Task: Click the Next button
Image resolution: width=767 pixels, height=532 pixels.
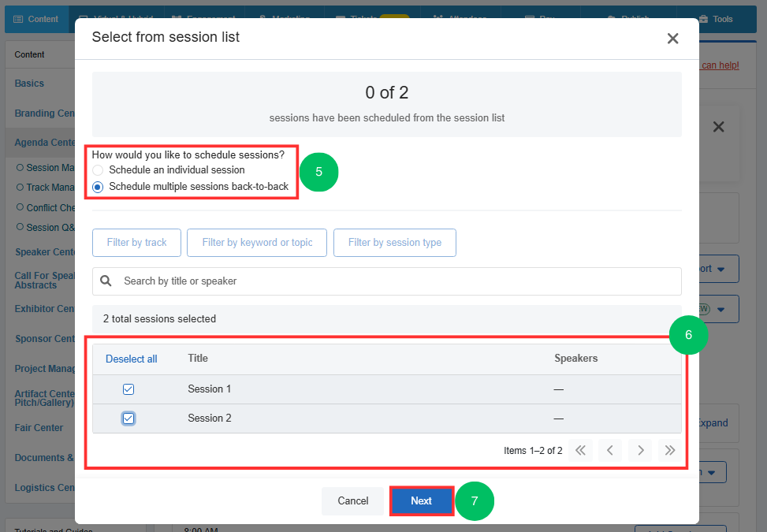Action: pyautogui.click(x=421, y=500)
